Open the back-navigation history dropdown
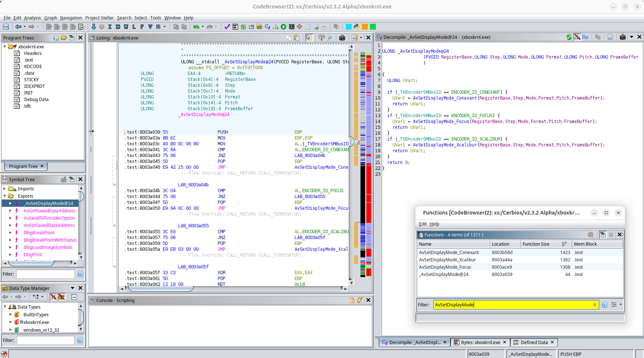Viewport: 644px width, 358px height. coord(25,27)
